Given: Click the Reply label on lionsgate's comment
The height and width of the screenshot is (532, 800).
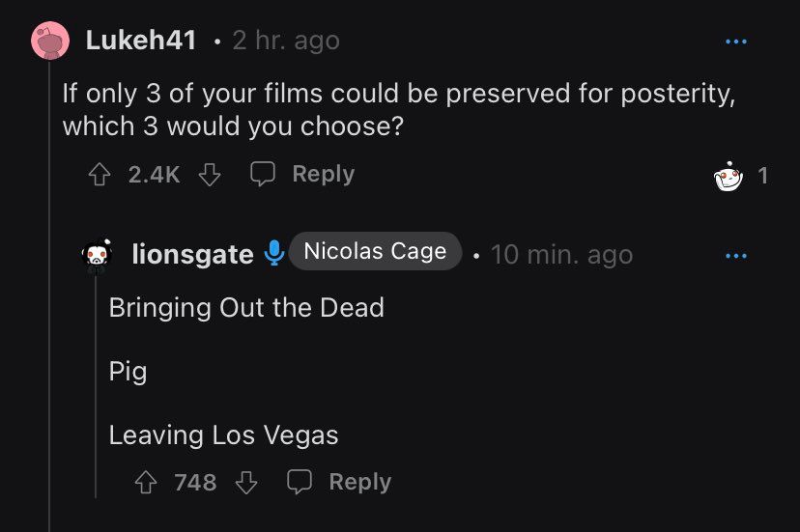Looking at the screenshot, I should 360,482.
